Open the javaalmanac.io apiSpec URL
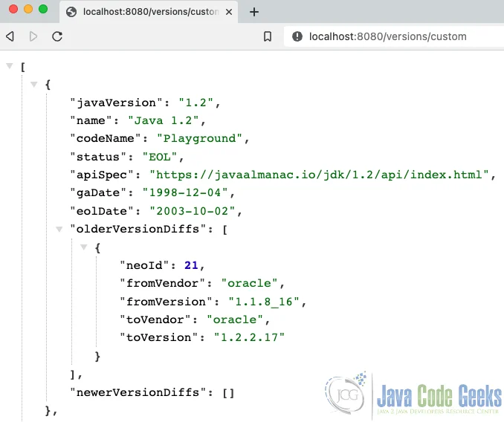This screenshot has width=504, height=422. (319, 175)
